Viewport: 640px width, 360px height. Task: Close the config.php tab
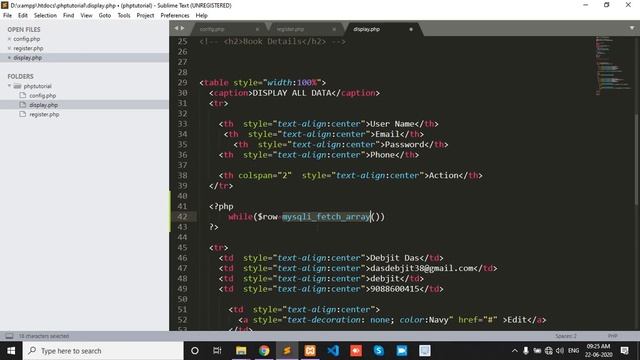click(x=257, y=29)
